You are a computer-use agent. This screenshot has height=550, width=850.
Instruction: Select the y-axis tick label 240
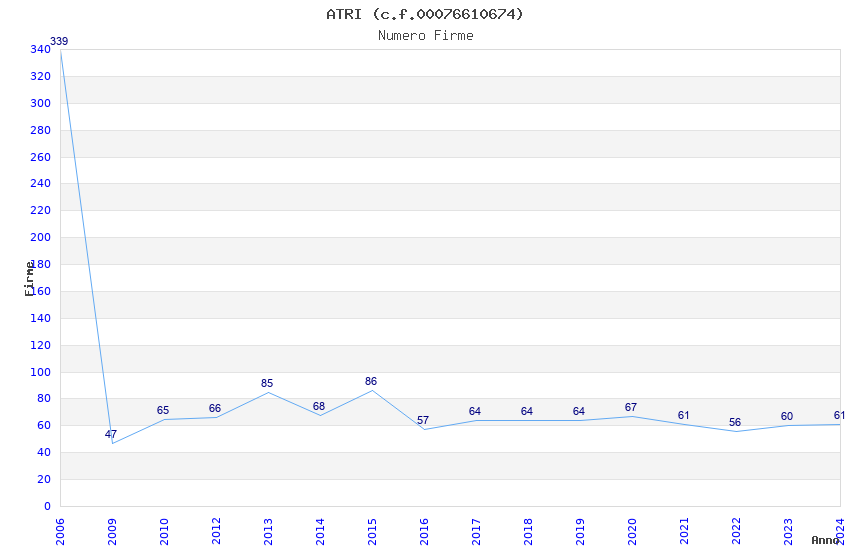(41, 183)
